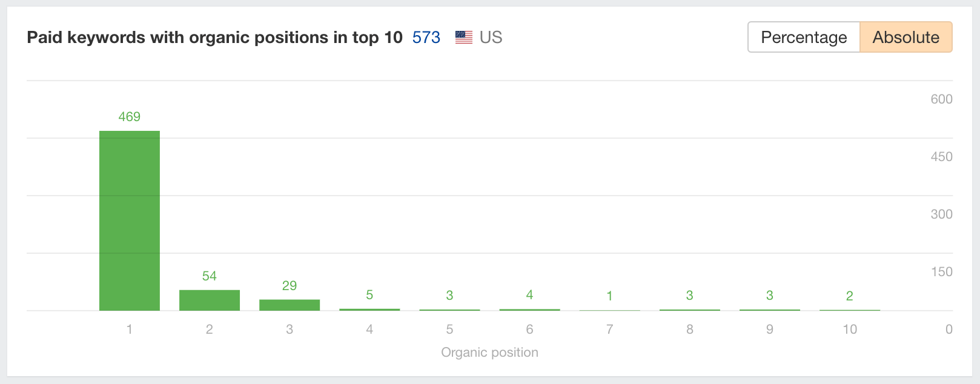Click the value label 4 above position 6

(529, 295)
